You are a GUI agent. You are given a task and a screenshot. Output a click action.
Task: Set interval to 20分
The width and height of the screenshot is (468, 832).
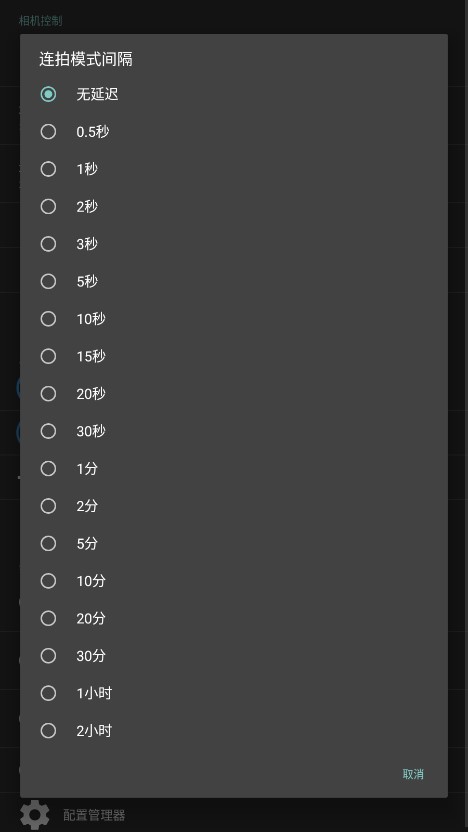click(233, 618)
